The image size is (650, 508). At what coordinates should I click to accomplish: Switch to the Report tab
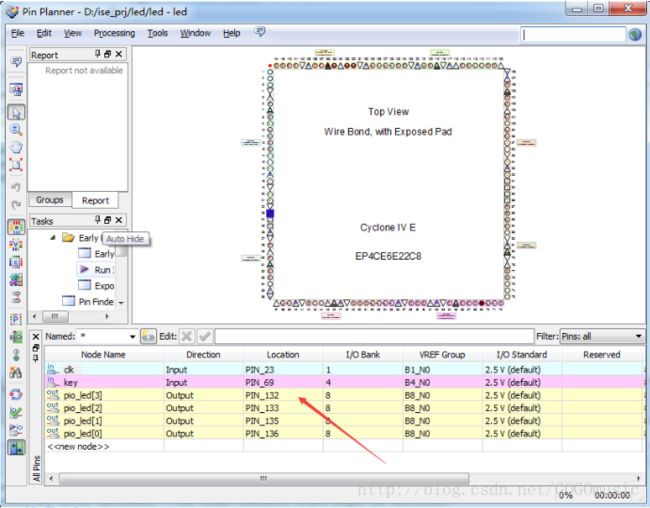pyautogui.click(x=95, y=200)
